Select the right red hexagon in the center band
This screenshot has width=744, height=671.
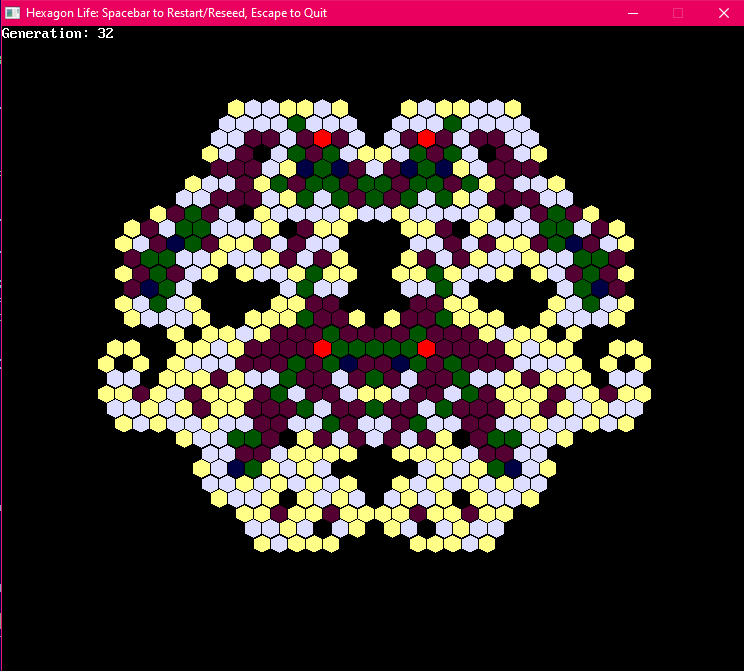[426, 348]
